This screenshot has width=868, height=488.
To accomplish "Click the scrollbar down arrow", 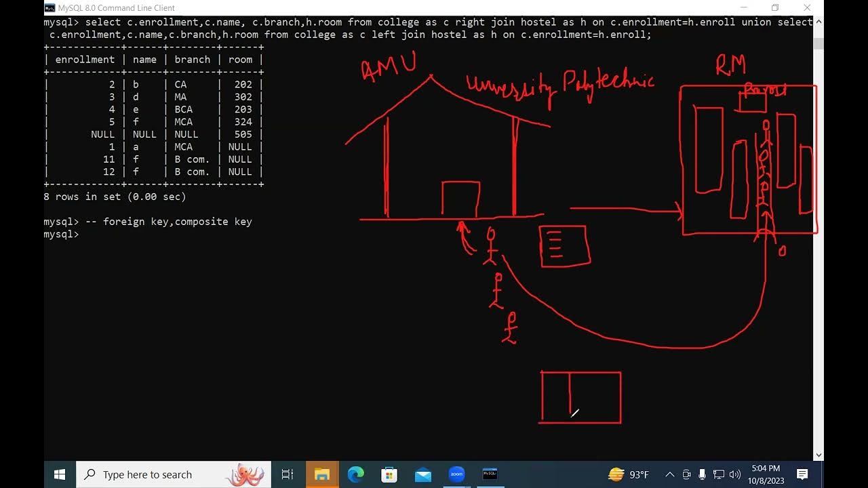I will (x=818, y=455).
